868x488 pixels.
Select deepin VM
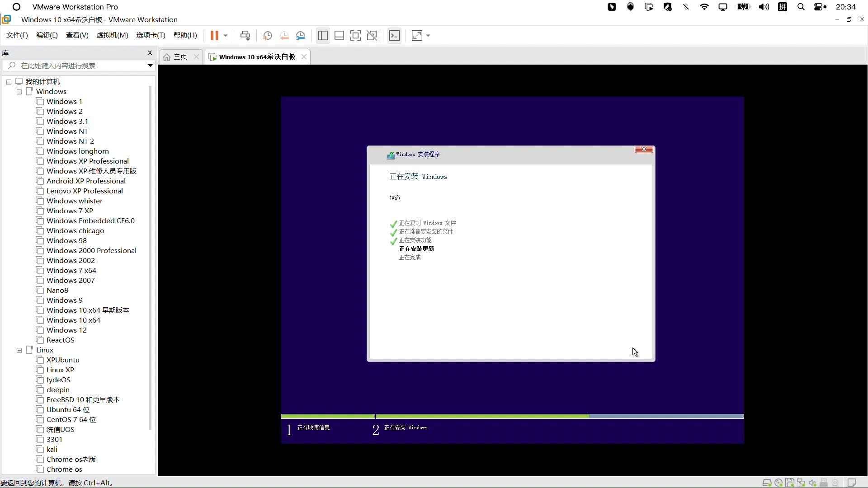point(58,390)
